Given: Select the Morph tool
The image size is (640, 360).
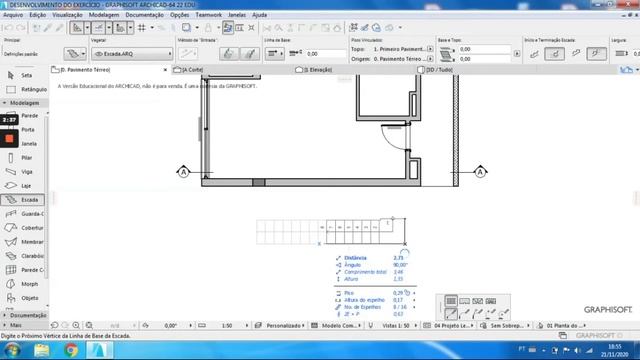Looking at the screenshot, I should click(22, 284).
